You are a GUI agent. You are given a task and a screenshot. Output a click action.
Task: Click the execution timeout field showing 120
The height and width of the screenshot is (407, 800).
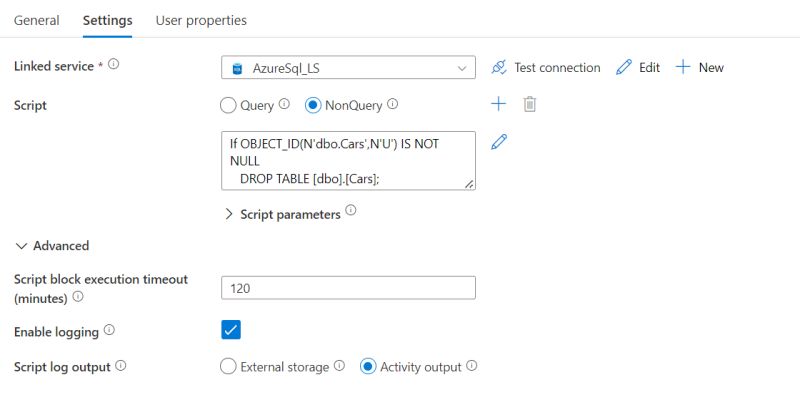pos(348,288)
